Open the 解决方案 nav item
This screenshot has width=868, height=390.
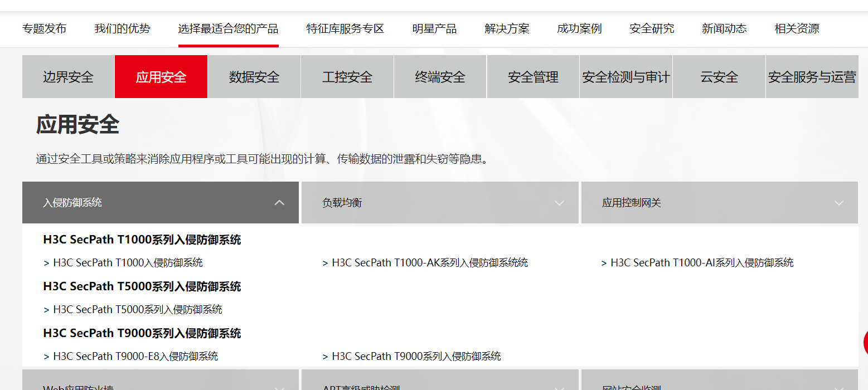tap(507, 28)
